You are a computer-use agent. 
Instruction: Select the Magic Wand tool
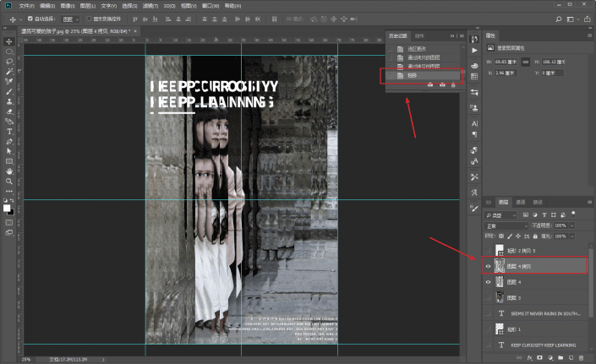(x=9, y=71)
